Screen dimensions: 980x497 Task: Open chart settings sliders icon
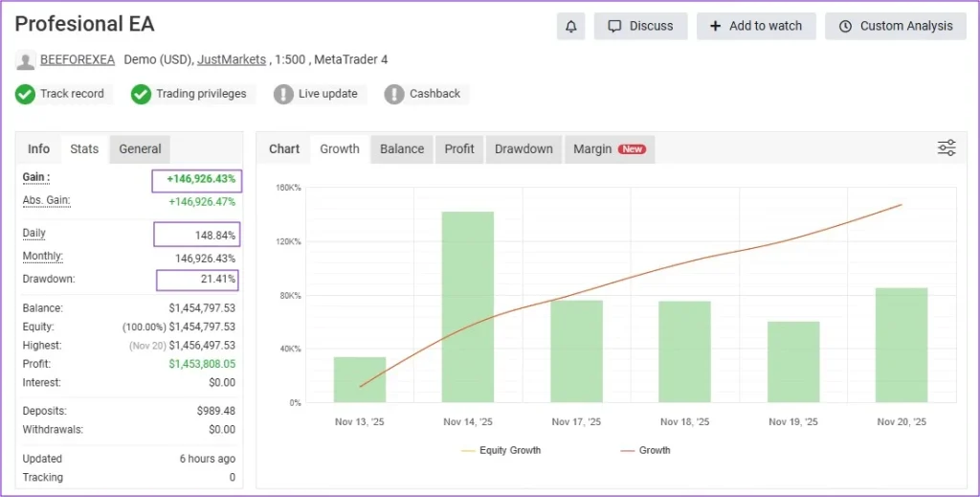click(x=946, y=147)
